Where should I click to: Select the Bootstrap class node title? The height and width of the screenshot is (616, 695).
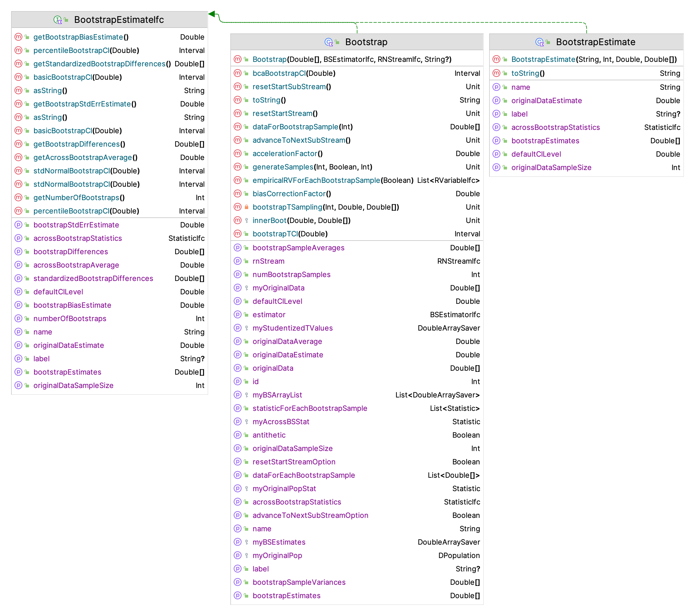click(x=366, y=42)
